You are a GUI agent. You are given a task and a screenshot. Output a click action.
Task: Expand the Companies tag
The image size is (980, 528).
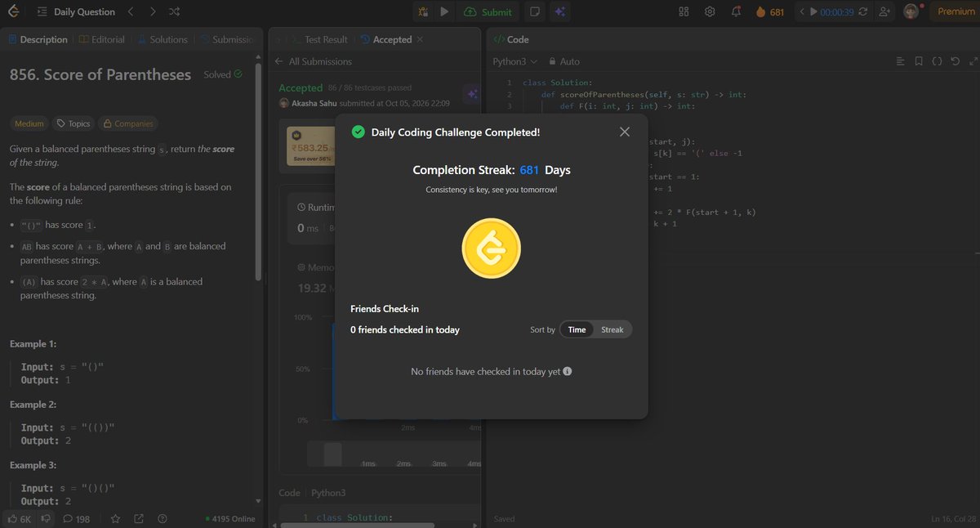click(x=127, y=123)
